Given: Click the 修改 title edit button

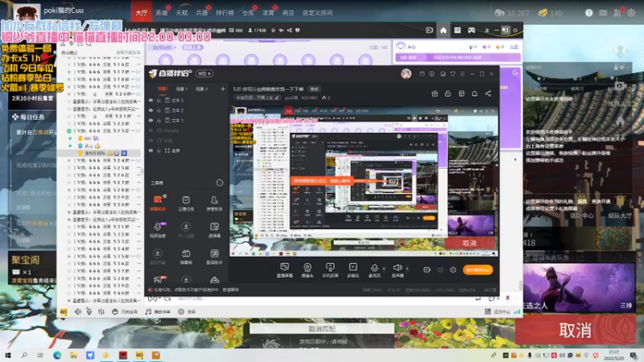Looking at the screenshot, I should [x=314, y=89].
